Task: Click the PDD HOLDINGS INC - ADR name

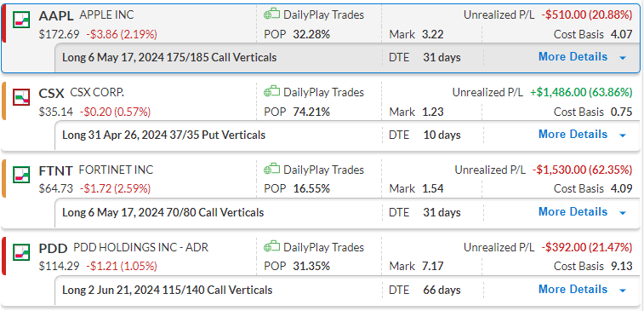Action: point(141,247)
